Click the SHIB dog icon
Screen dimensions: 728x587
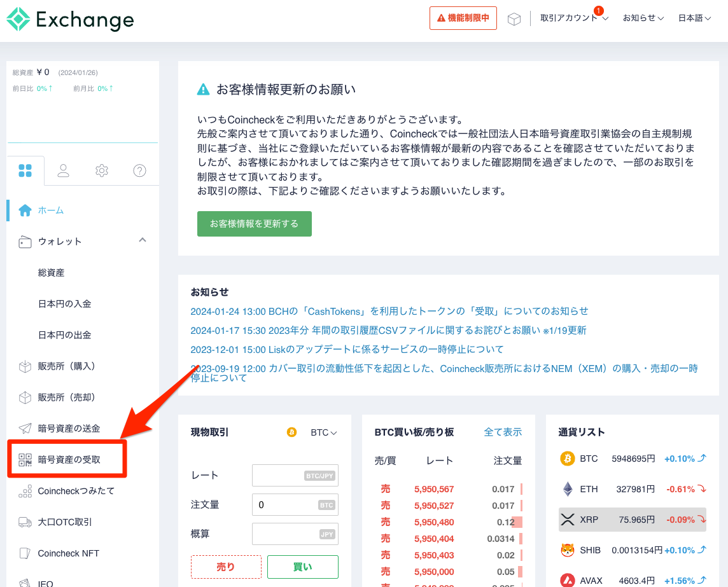click(568, 550)
